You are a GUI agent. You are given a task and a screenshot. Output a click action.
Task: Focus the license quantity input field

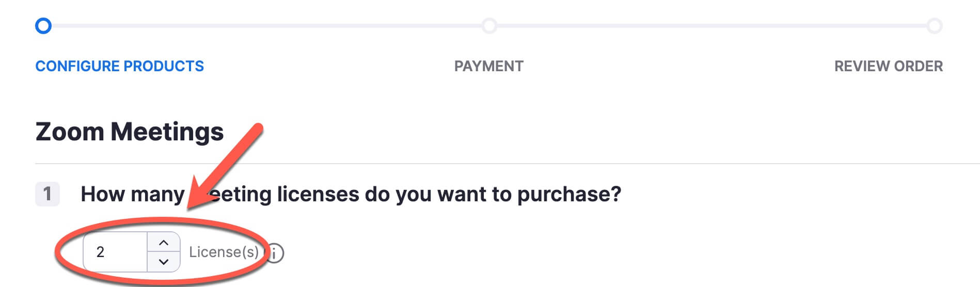click(115, 252)
